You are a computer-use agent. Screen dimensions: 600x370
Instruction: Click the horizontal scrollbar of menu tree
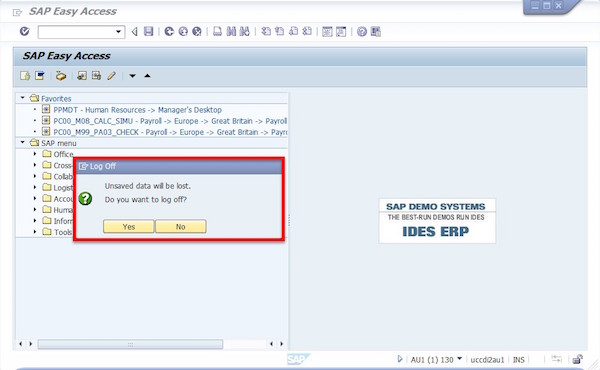[130, 344]
